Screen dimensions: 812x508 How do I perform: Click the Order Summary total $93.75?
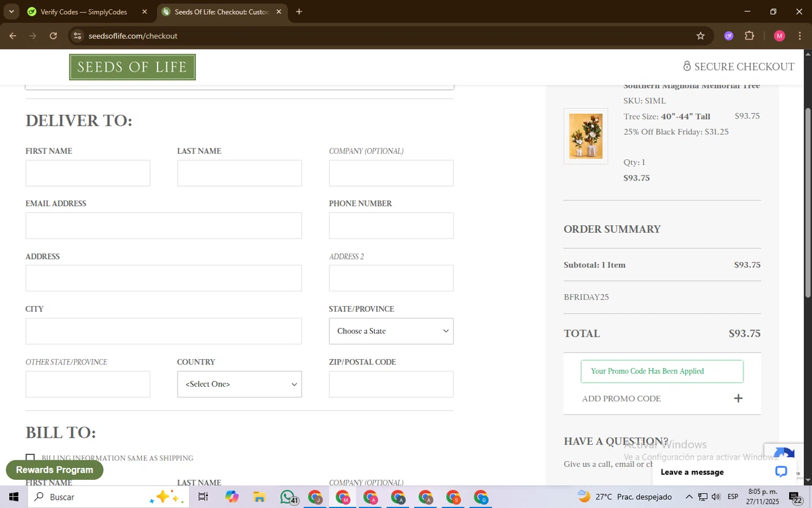[x=744, y=334]
